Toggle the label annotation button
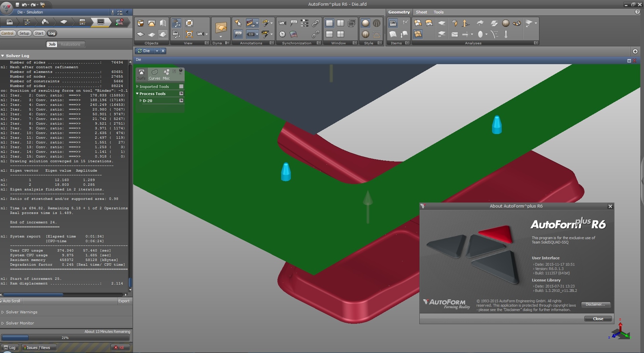Viewport: 644px width, 353px height. click(238, 34)
